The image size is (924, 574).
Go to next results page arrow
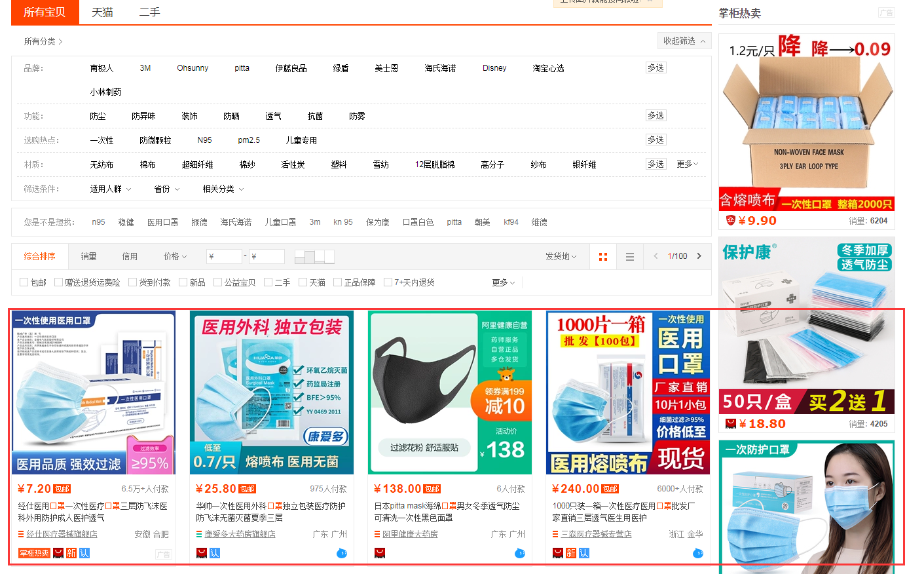click(x=699, y=256)
